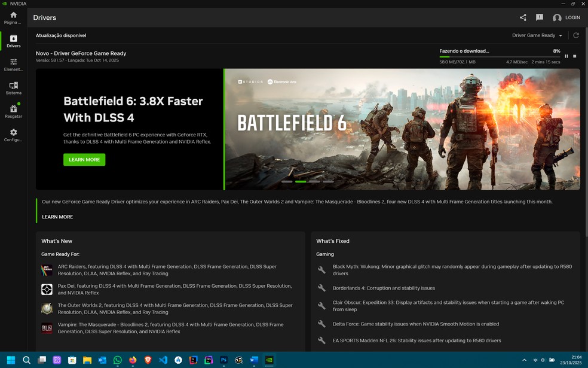Click the green LEARN MORE button
Viewport: 588px width, 368px height.
click(x=84, y=160)
